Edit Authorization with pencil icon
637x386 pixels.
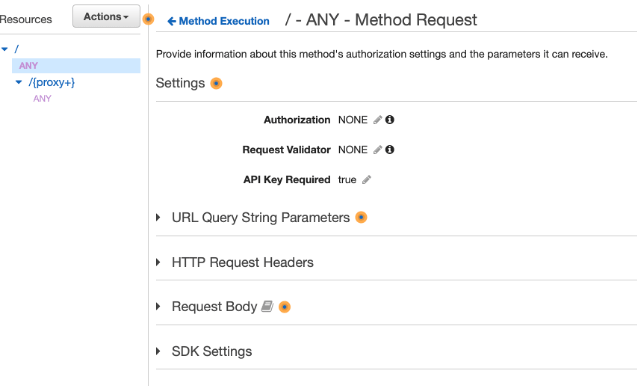click(x=378, y=120)
